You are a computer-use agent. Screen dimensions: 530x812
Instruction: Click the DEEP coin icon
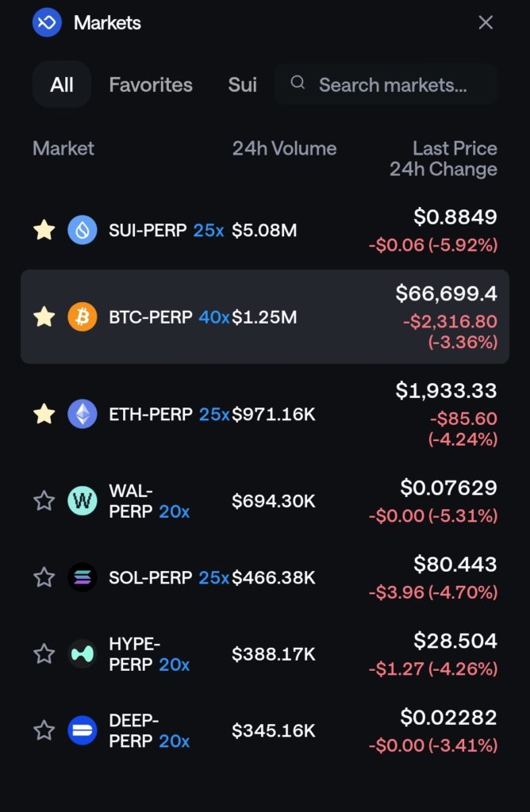[x=83, y=730]
